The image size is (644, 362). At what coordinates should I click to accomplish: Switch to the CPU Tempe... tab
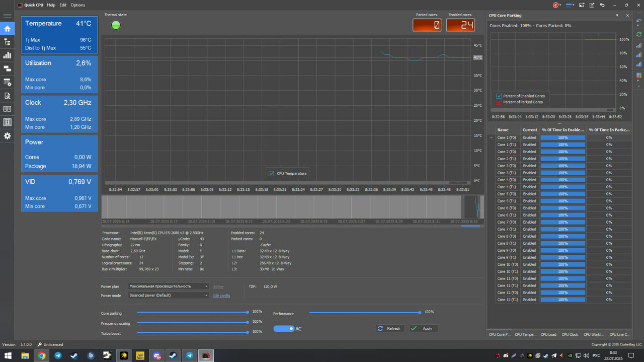[526, 334]
